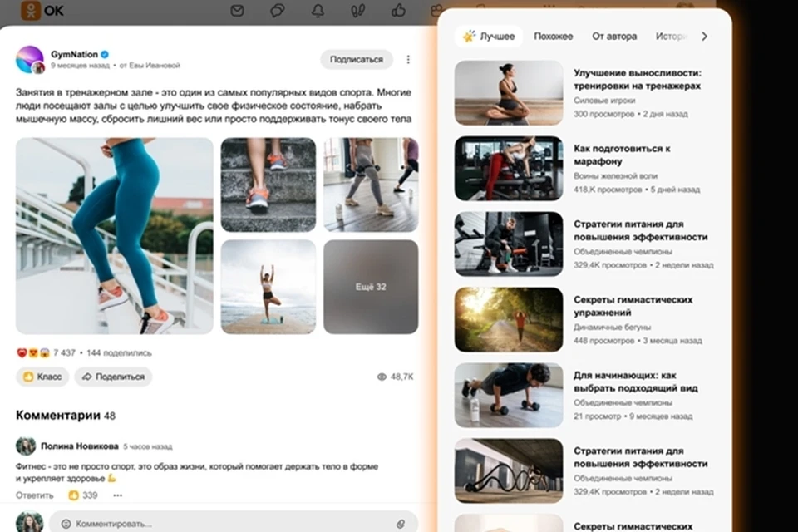Screen dimensions: 798x532
Task: Open "Для начинающих: как выбрать подходящий вид"
Action: (x=636, y=382)
